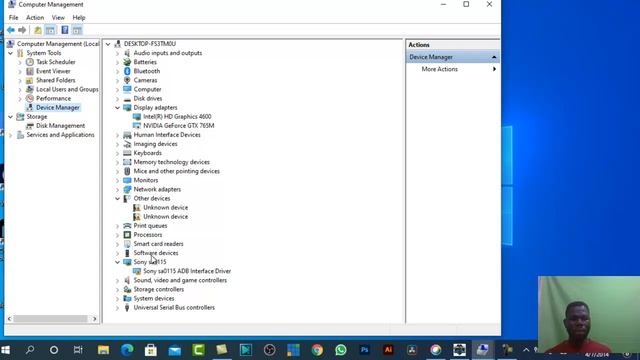Click left pane scroll left arrow

click(x=9, y=319)
